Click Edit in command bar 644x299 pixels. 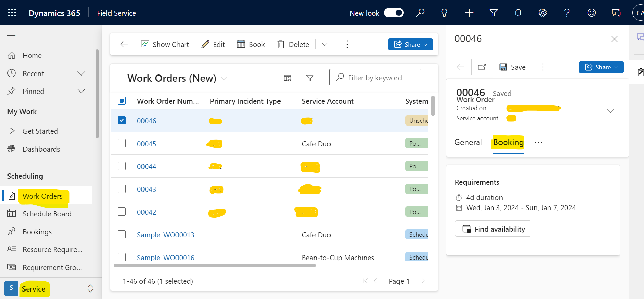(x=213, y=44)
